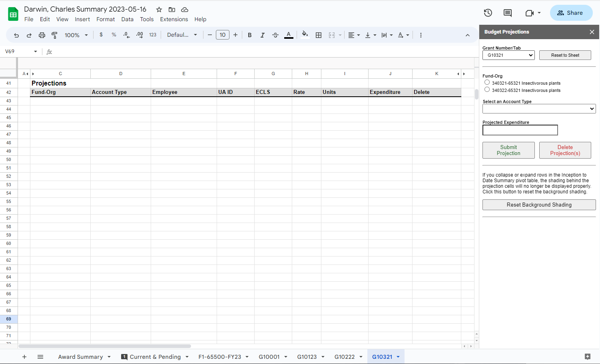Viewport: 600px width, 364px height.
Task: Apply Strikethrough formatting
Action: coord(275,35)
